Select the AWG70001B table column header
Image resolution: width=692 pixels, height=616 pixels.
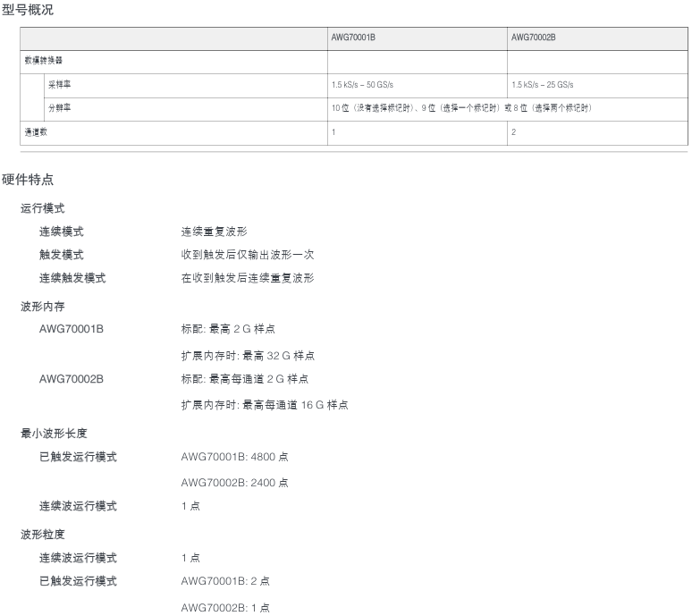tap(353, 38)
